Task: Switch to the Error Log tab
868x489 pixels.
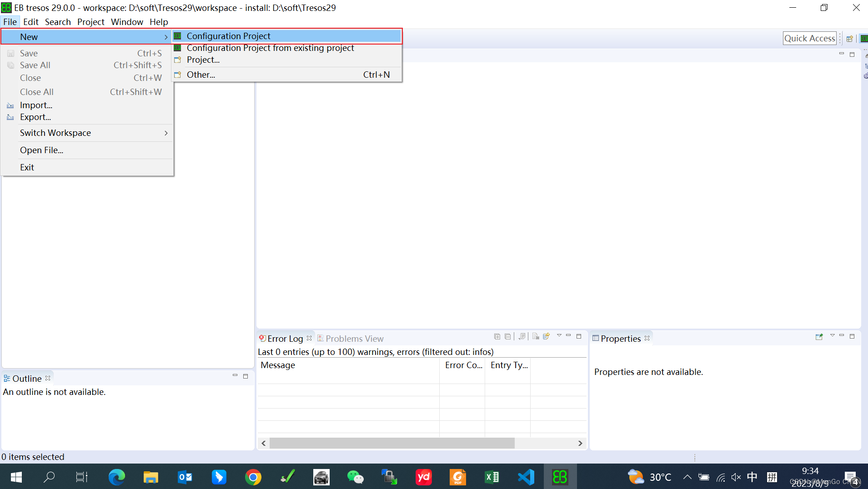Action: pos(285,339)
